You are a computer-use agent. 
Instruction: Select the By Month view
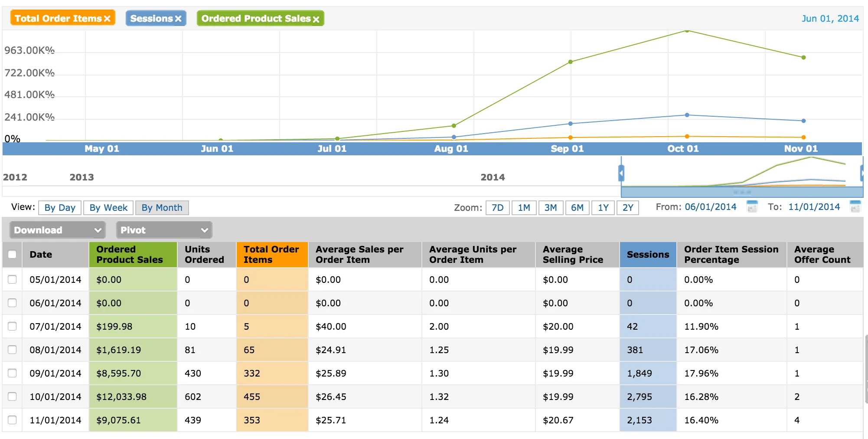pos(162,208)
